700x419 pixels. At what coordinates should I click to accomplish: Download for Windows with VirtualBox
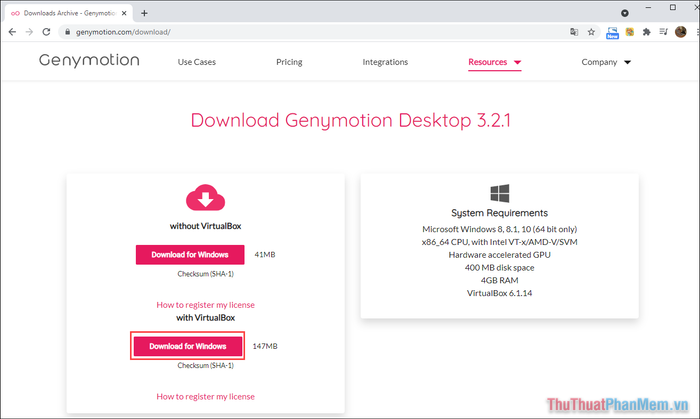click(188, 346)
